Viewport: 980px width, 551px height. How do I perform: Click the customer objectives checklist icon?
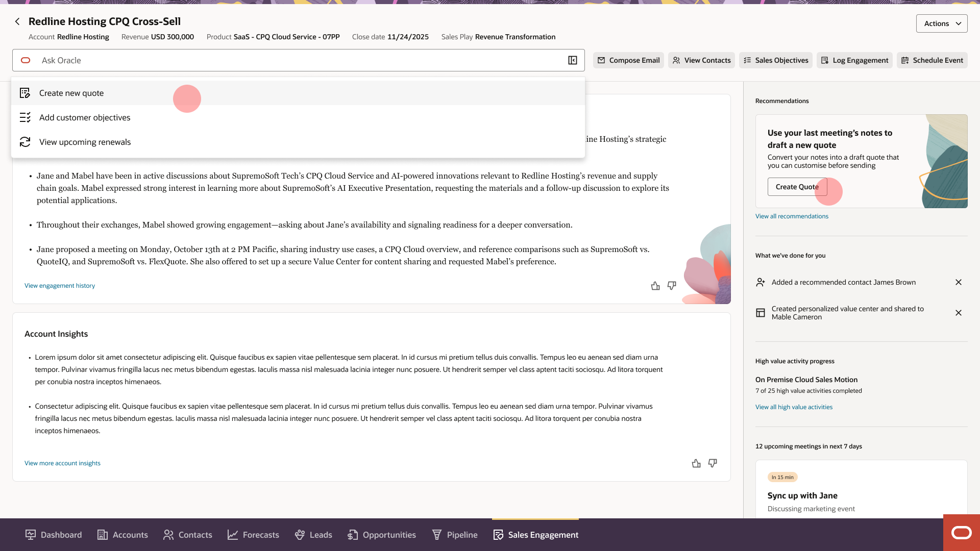(25, 117)
